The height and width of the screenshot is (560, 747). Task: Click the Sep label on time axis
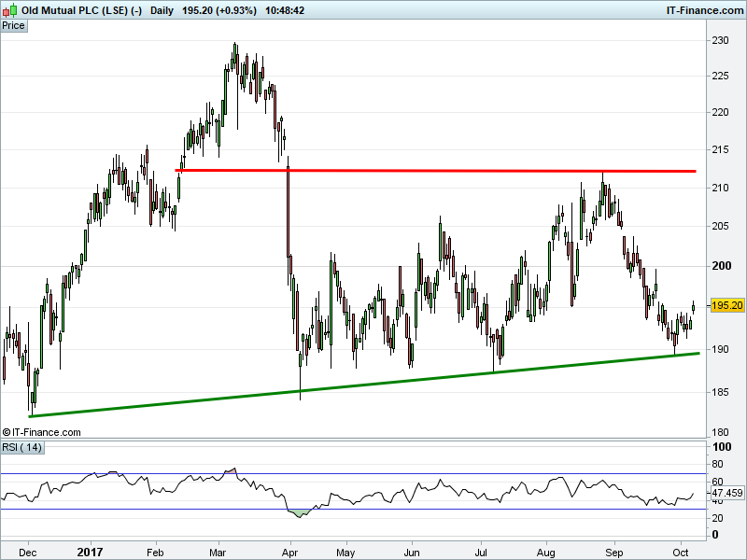[x=614, y=553]
